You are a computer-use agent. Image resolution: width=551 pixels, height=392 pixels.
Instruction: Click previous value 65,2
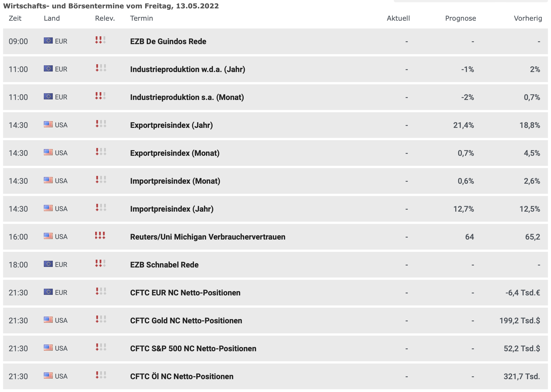pos(532,237)
